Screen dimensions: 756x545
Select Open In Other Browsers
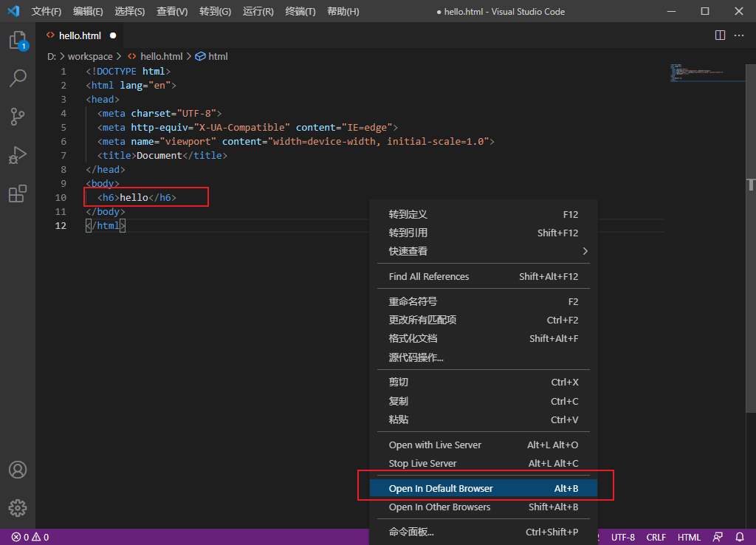pos(483,507)
